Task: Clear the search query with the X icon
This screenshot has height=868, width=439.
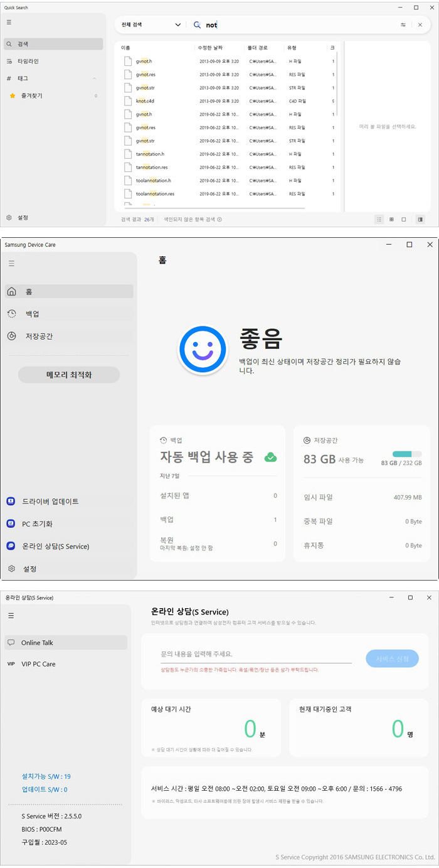Action: click(x=420, y=24)
